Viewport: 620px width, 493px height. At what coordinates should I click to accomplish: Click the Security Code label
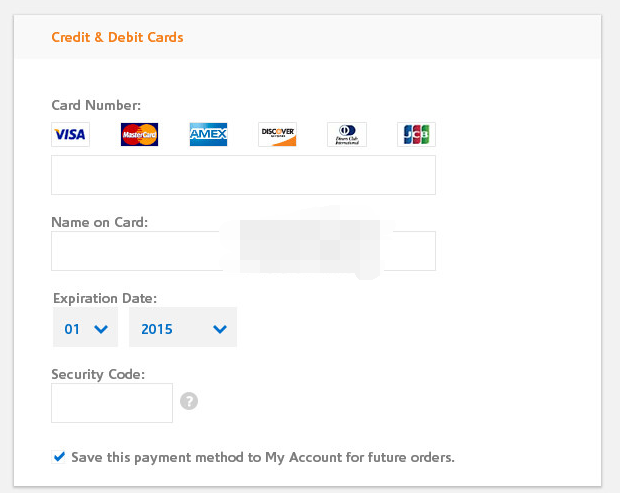pyautogui.click(x=98, y=374)
